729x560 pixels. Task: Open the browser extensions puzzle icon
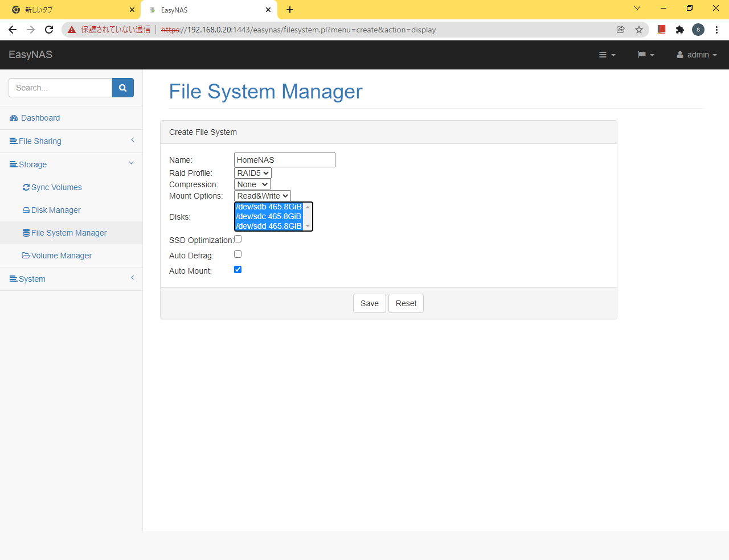click(x=679, y=30)
